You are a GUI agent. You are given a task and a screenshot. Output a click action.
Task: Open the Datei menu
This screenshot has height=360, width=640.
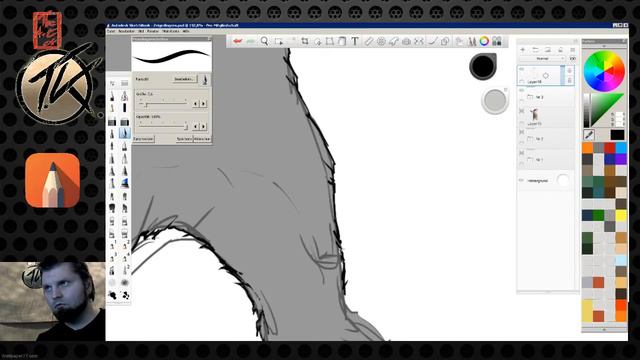click(111, 31)
